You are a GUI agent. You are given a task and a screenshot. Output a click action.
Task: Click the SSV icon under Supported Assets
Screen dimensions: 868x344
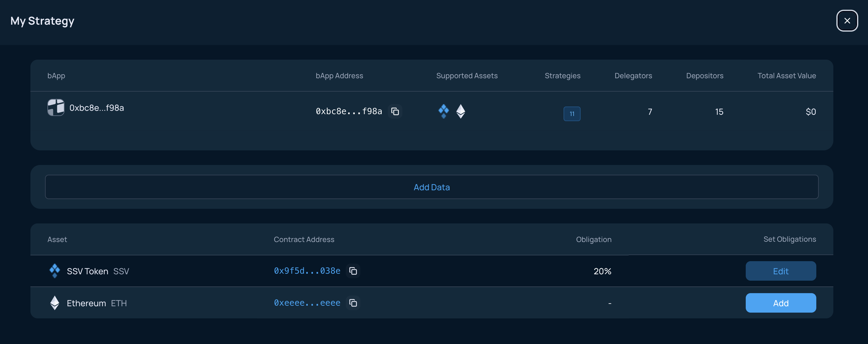click(x=443, y=111)
